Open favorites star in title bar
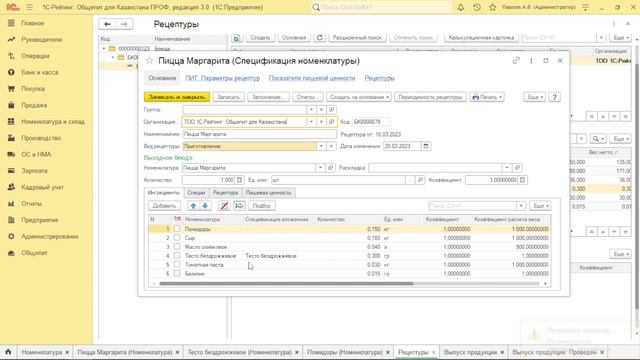640x360 pixels. point(493,7)
